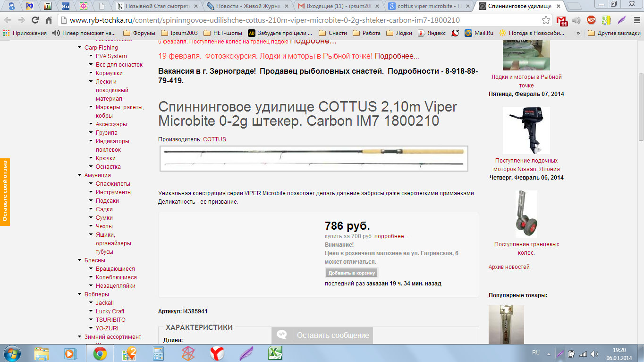
Task: Open подробнее link next to 708 руб.
Action: pos(391,236)
